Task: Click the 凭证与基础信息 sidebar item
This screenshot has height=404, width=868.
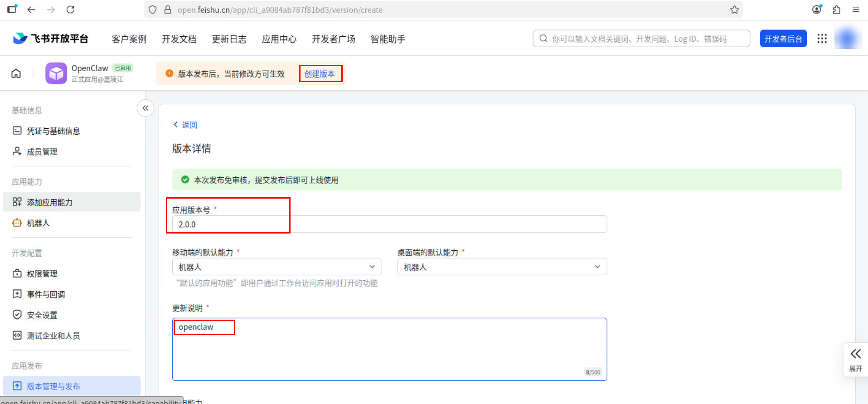Action: 72,131
